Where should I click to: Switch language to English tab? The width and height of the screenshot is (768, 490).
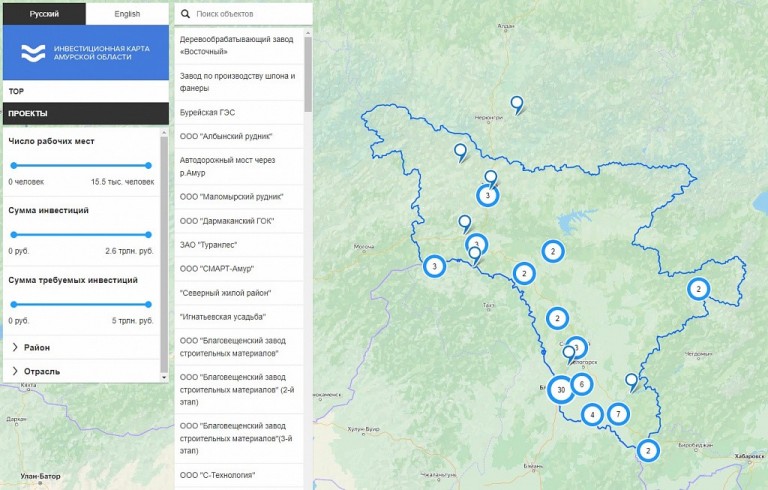127,14
